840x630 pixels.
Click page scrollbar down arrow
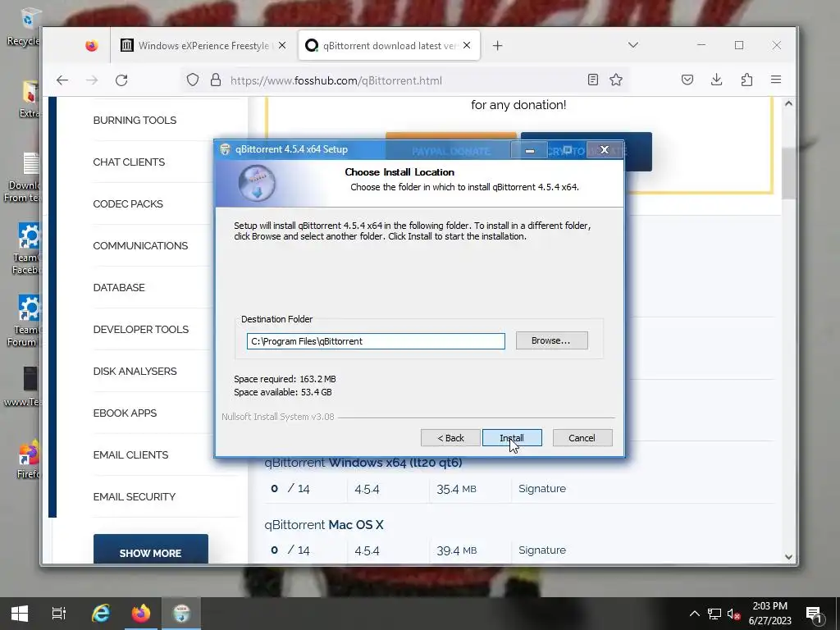click(788, 557)
